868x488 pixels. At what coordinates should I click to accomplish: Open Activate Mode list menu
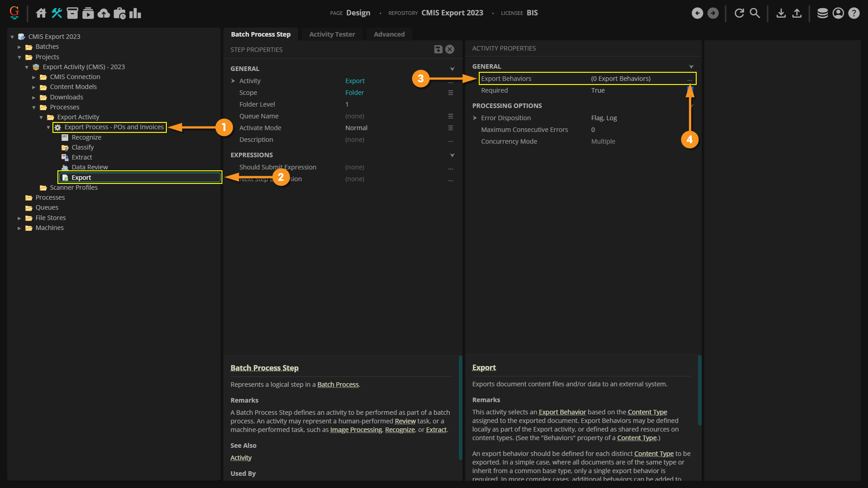click(x=450, y=128)
